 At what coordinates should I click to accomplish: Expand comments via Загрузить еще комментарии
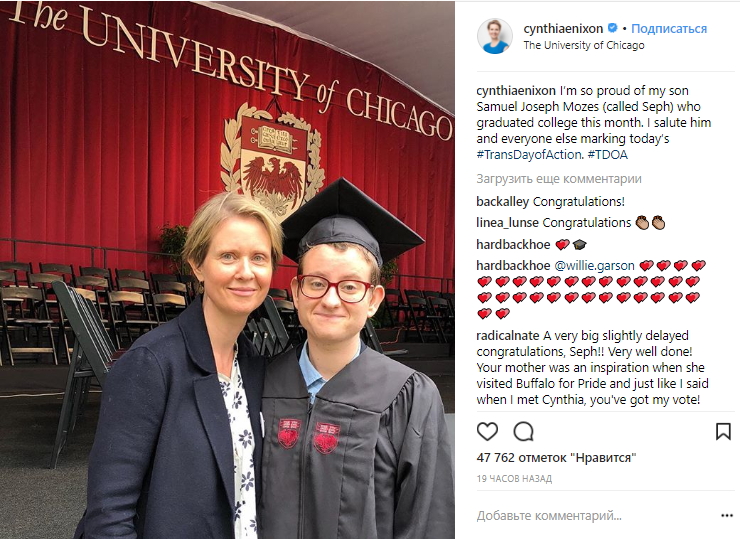559,179
